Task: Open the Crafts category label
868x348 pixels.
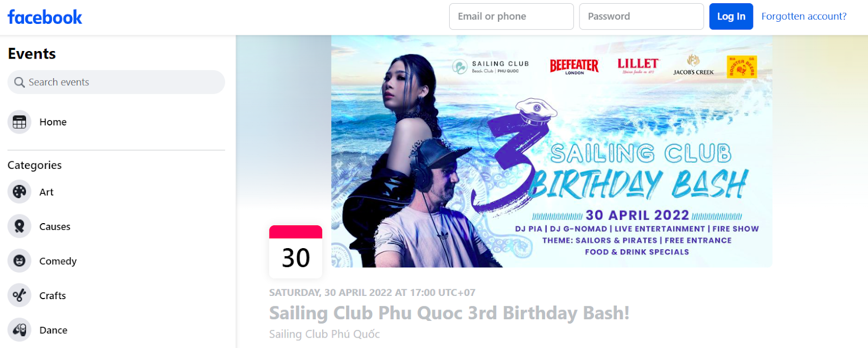Action: (53, 295)
